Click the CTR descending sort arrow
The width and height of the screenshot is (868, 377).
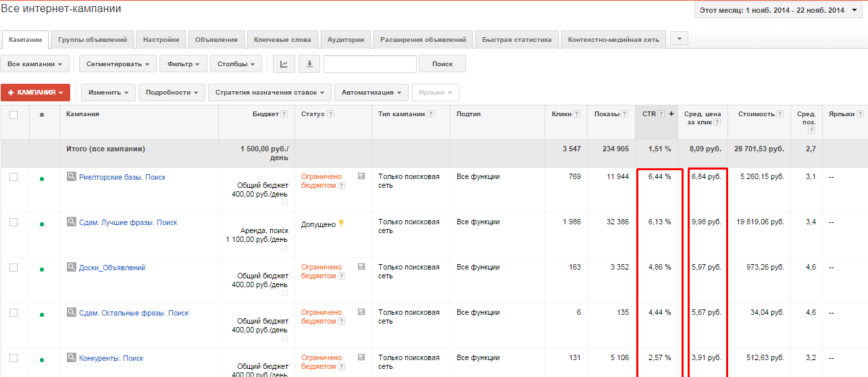671,114
